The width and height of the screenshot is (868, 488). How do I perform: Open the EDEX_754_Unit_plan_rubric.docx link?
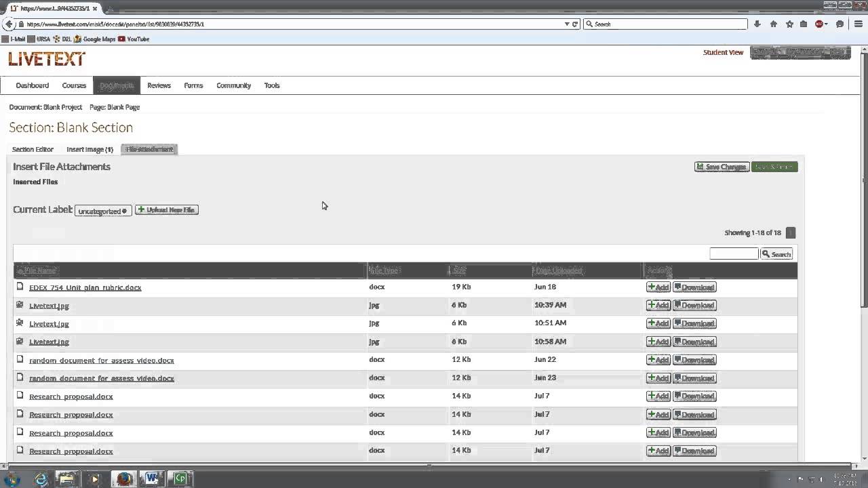85,287
